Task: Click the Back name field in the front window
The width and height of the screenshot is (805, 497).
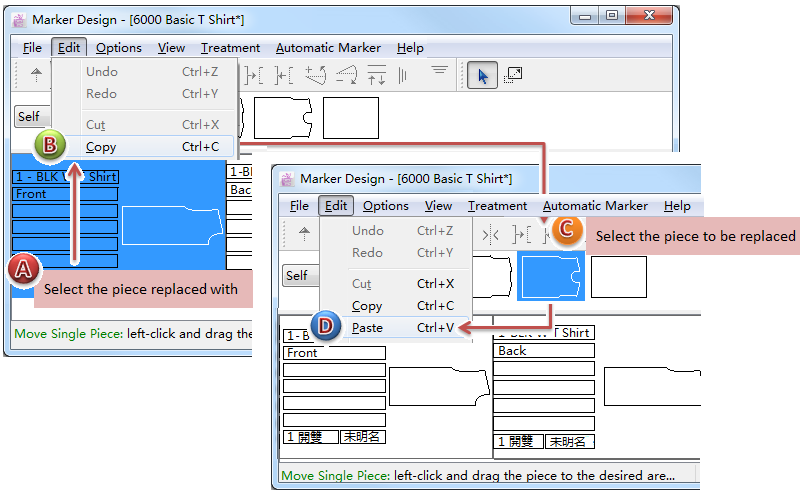Action: 544,351
